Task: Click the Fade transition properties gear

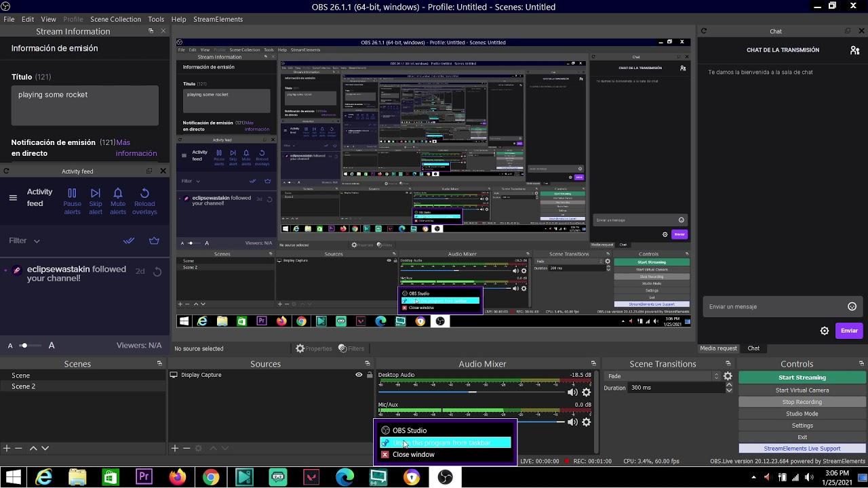Action: coord(728,376)
